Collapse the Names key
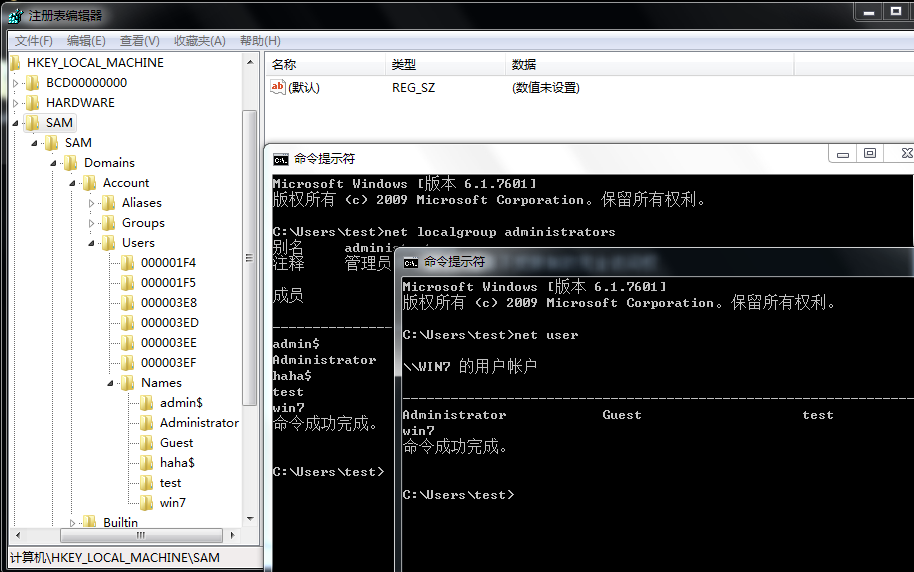This screenshot has width=914, height=572. tap(110, 383)
